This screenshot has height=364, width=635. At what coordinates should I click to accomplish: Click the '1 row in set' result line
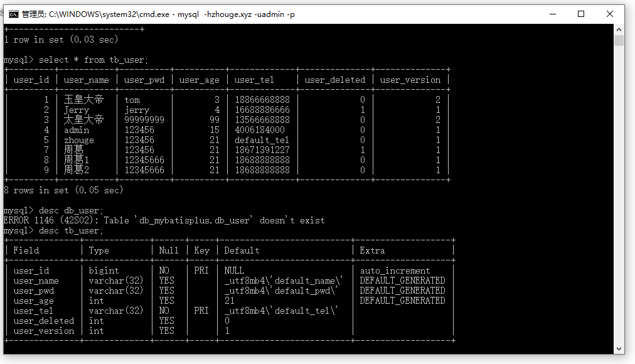61,40
